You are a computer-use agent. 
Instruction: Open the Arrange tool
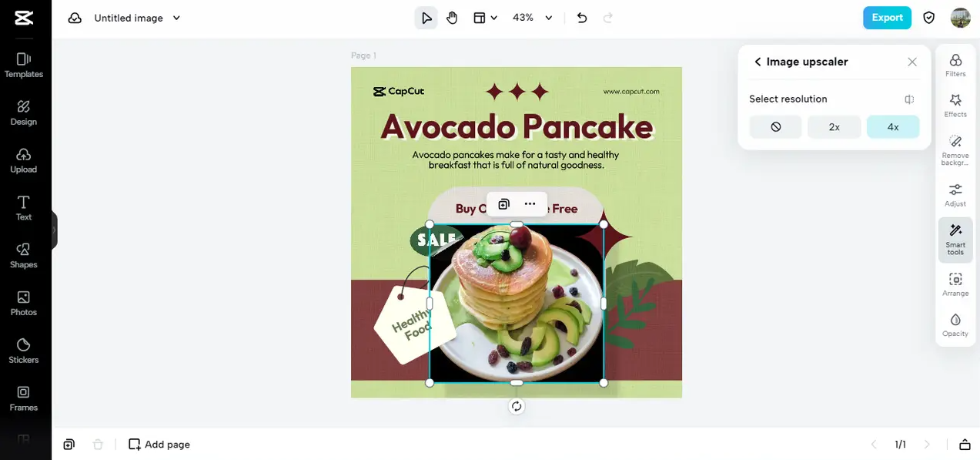(x=955, y=284)
